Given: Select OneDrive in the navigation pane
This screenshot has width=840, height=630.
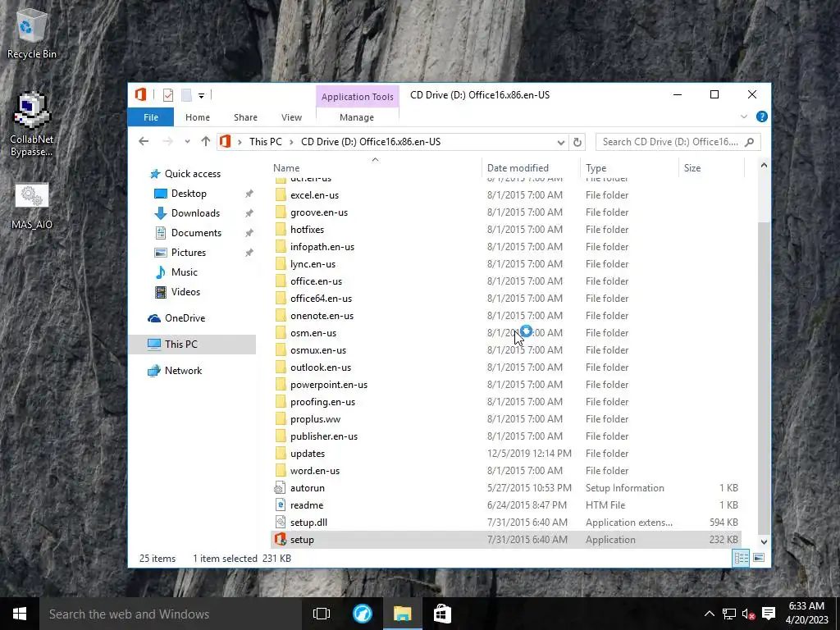Looking at the screenshot, I should [185, 318].
